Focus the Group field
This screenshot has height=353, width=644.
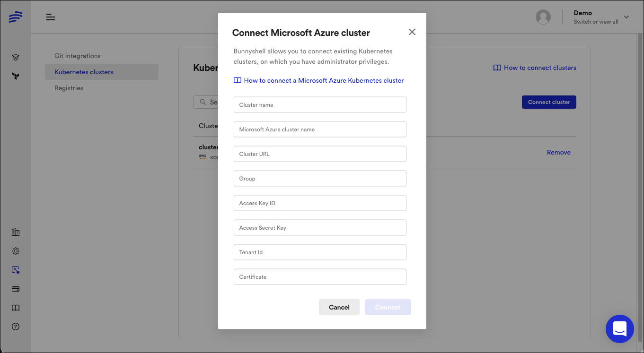[x=320, y=179]
